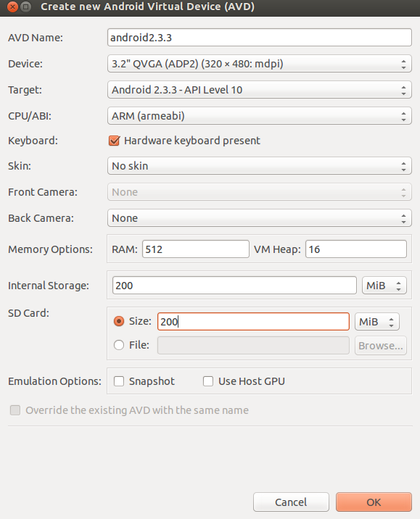This screenshot has width=420, height=519.
Task: Change SD Card size MiB unit selector
Action: [x=377, y=322]
